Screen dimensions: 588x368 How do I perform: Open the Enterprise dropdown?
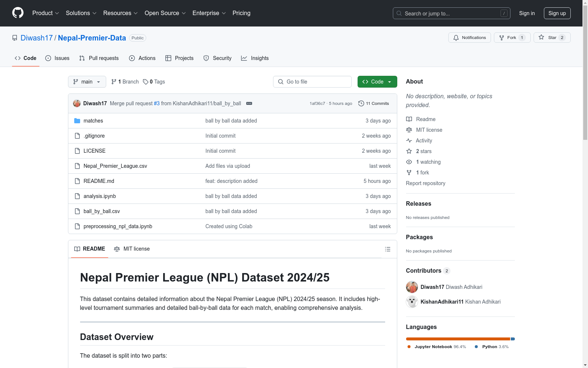point(209,13)
